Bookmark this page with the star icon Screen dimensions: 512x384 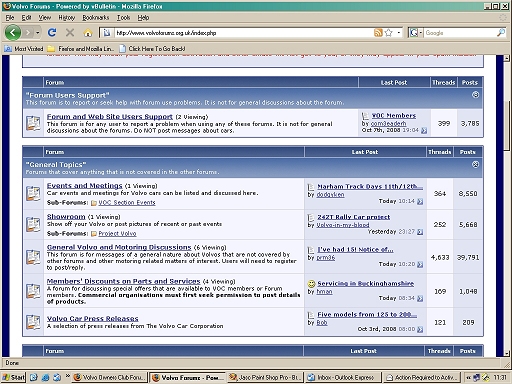tap(388, 33)
